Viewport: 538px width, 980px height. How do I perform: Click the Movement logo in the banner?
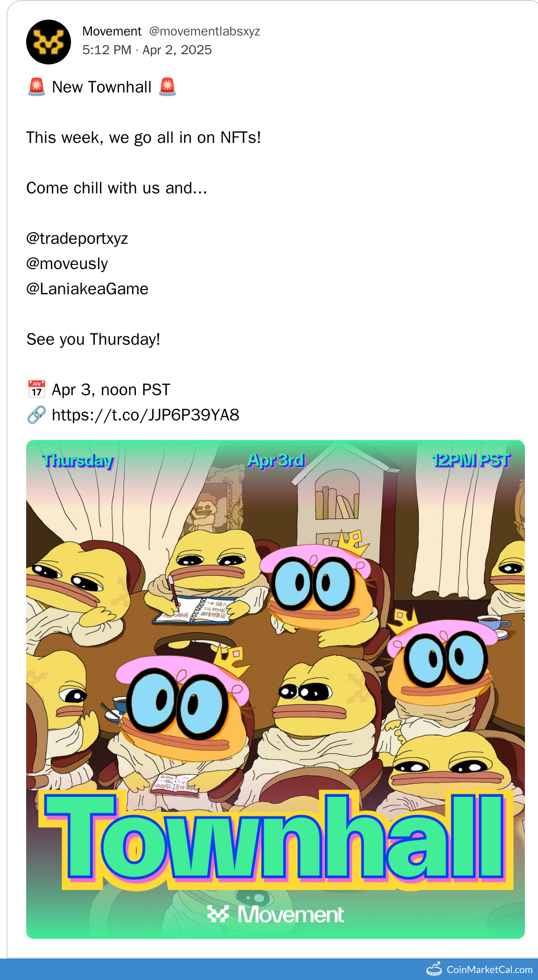[276, 914]
